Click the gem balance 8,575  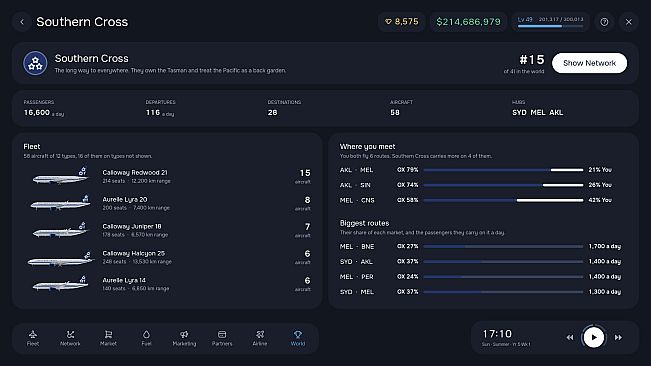click(401, 22)
